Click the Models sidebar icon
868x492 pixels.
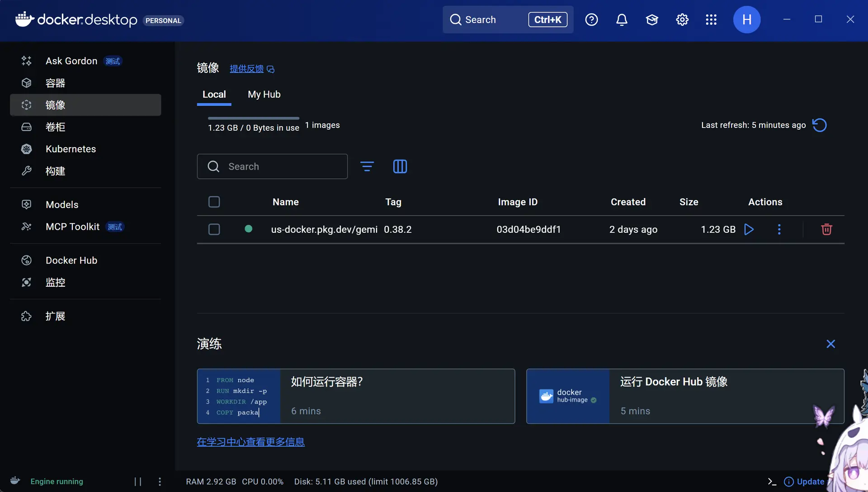pyautogui.click(x=27, y=204)
